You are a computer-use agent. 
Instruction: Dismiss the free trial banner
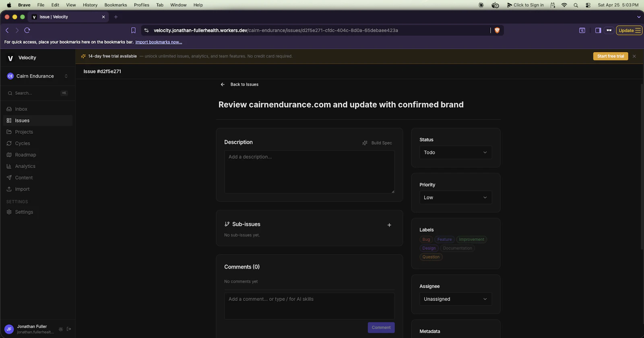(634, 56)
